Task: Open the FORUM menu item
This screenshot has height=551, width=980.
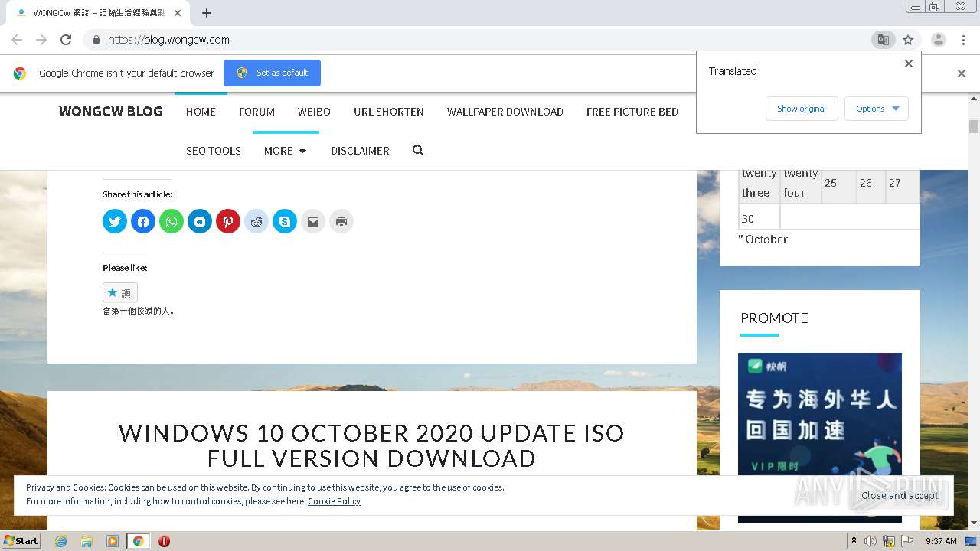Action: 256,112
